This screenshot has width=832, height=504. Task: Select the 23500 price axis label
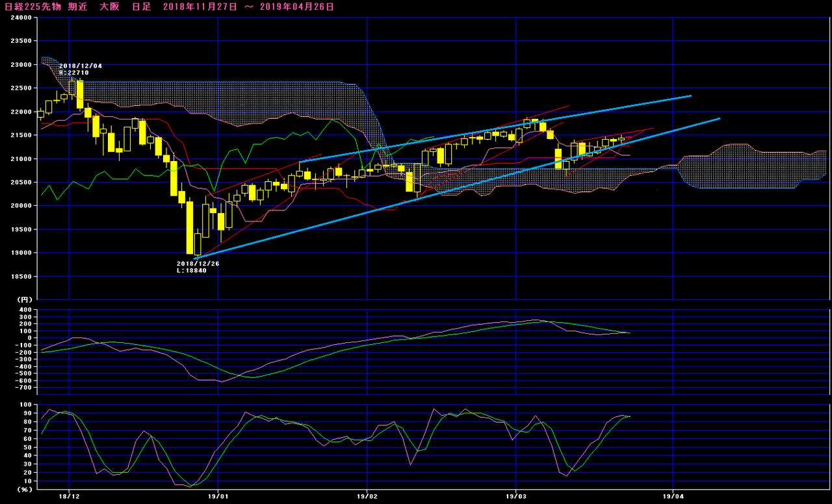pyautogui.click(x=22, y=41)
